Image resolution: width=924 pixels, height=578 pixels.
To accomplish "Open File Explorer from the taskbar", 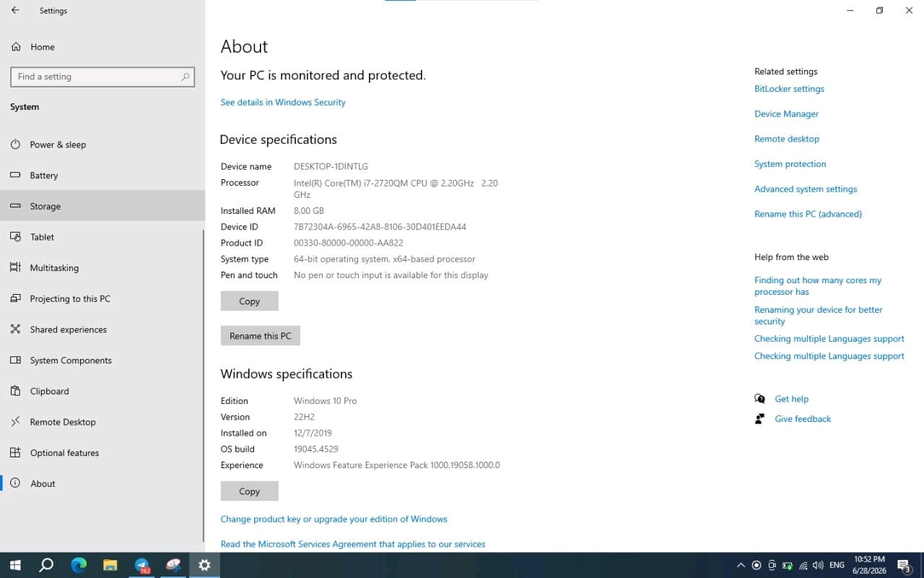I will tap(110, 565).
